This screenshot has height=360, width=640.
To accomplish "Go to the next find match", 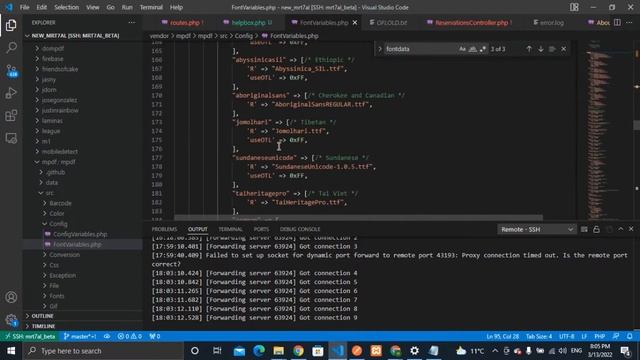I will 540,49.
